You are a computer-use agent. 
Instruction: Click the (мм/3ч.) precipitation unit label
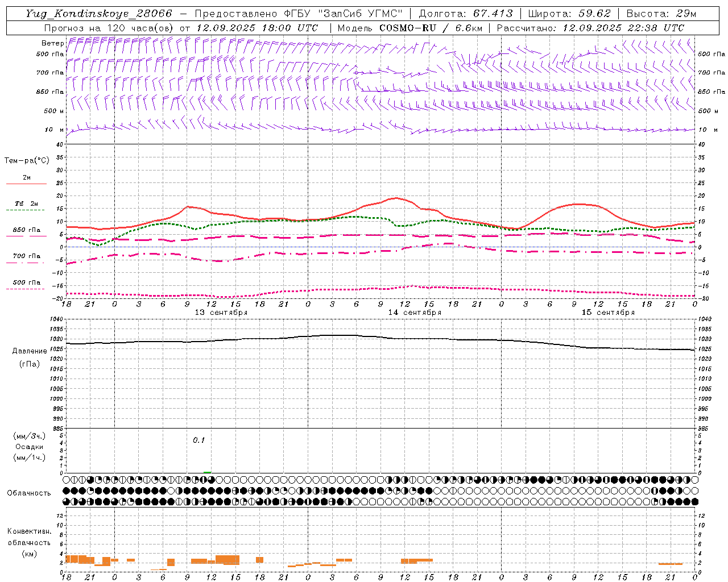point(29,436)
